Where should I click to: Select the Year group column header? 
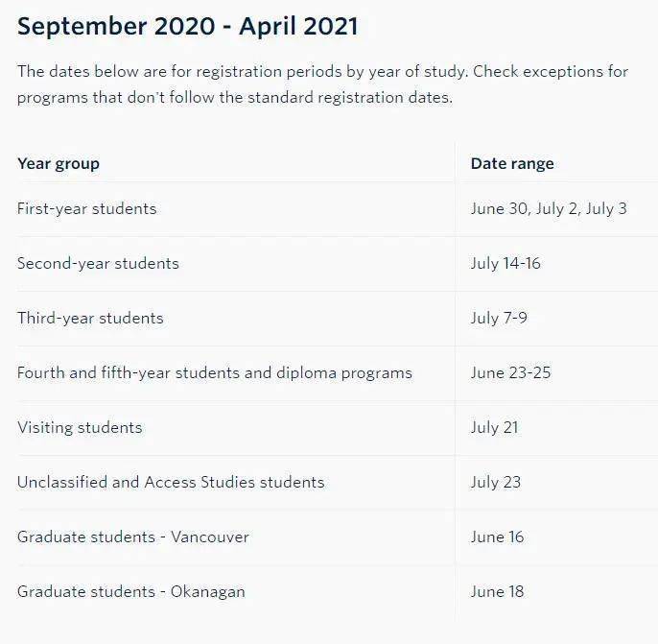[x=59, y=163]
